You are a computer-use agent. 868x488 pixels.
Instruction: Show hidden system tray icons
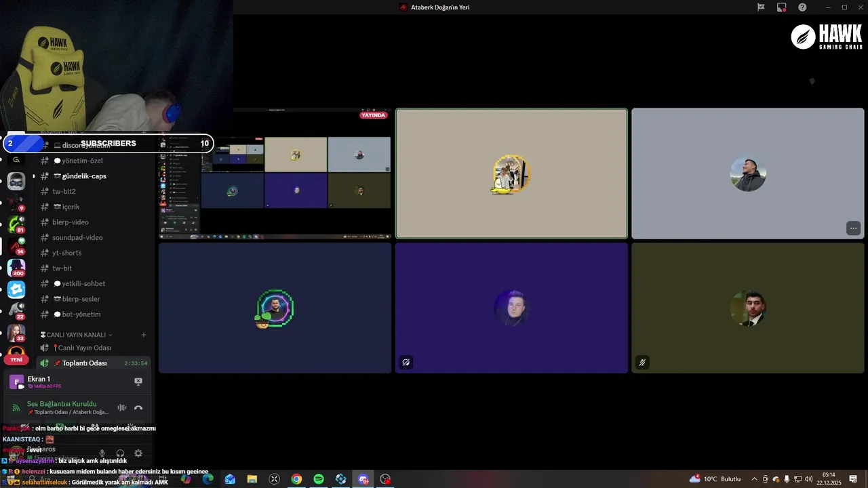754,479
